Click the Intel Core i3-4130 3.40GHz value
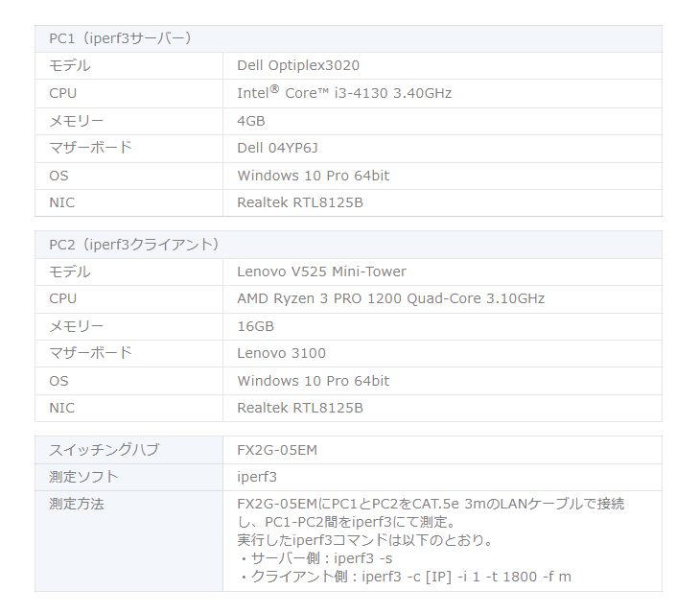 pyautogui.click(x=344, y=93)
